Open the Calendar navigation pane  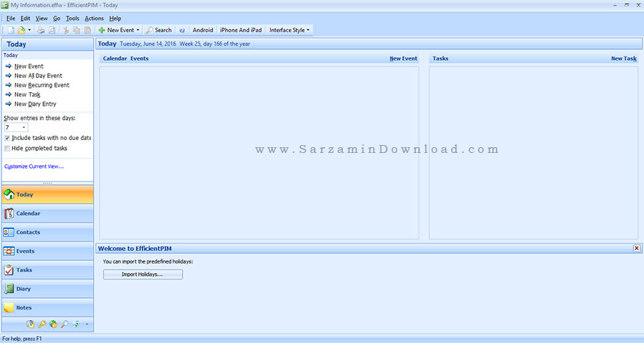click(x=48, y=214)
